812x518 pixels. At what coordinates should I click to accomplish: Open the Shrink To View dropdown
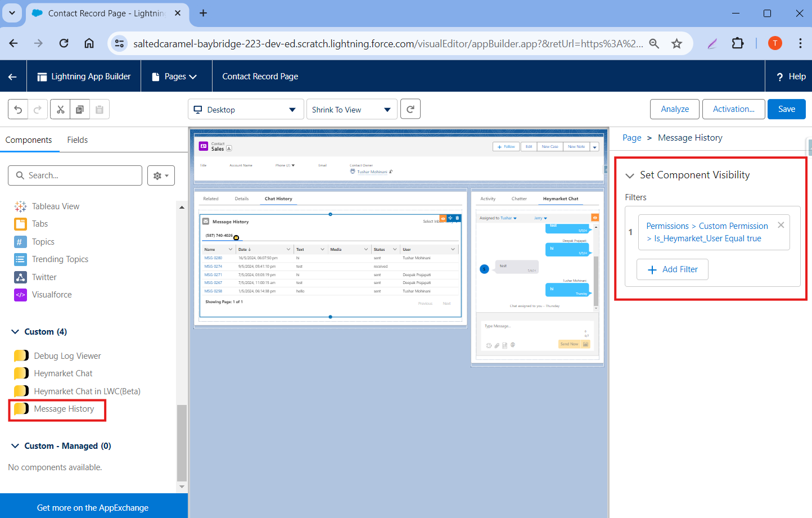352,110
